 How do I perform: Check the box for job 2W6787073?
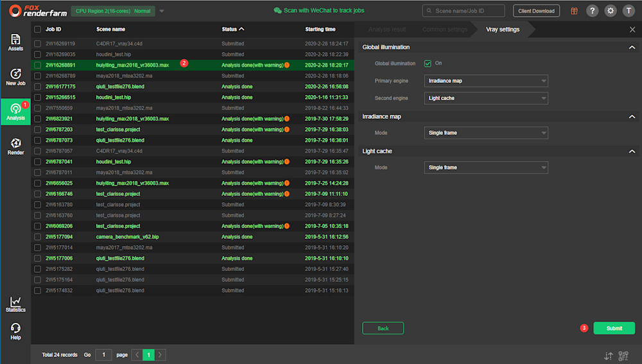click(x=38, y=140)
